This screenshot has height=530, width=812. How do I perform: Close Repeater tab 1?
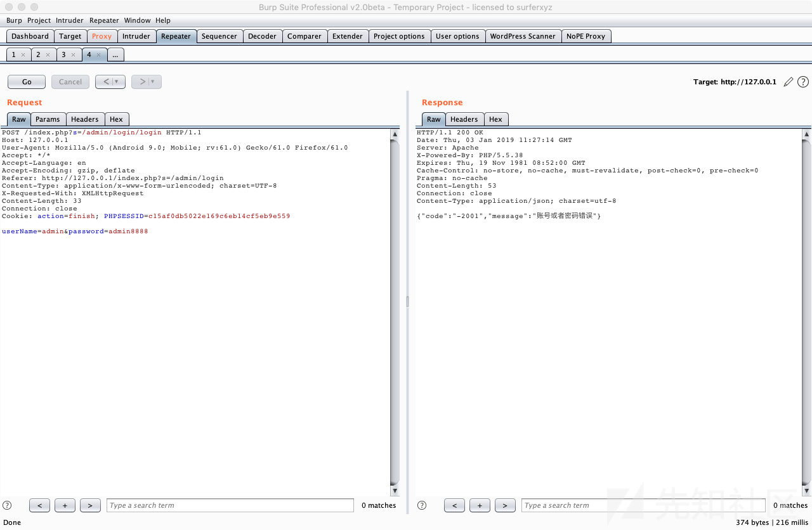pos(23,55)
